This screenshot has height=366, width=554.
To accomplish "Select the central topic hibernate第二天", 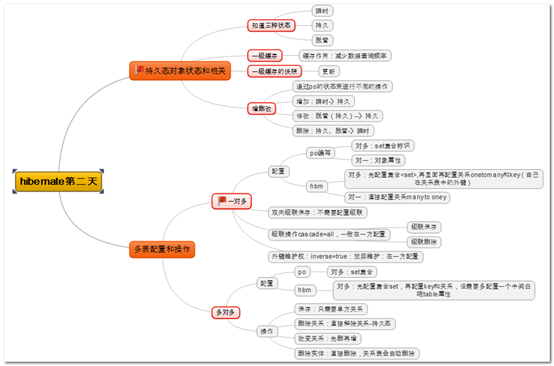I will pyautogui.click(x=58, y=181).
